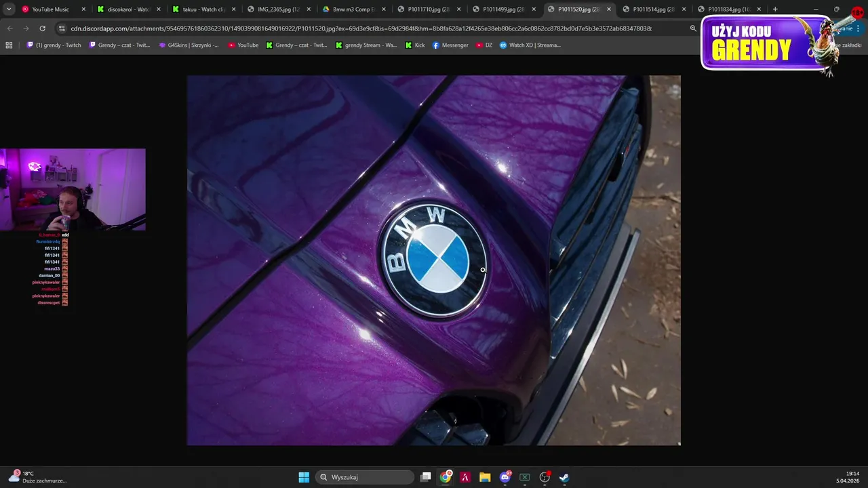Open the DZ bookmark
Screen dimensions: 868x488
(x=484, y=45)
